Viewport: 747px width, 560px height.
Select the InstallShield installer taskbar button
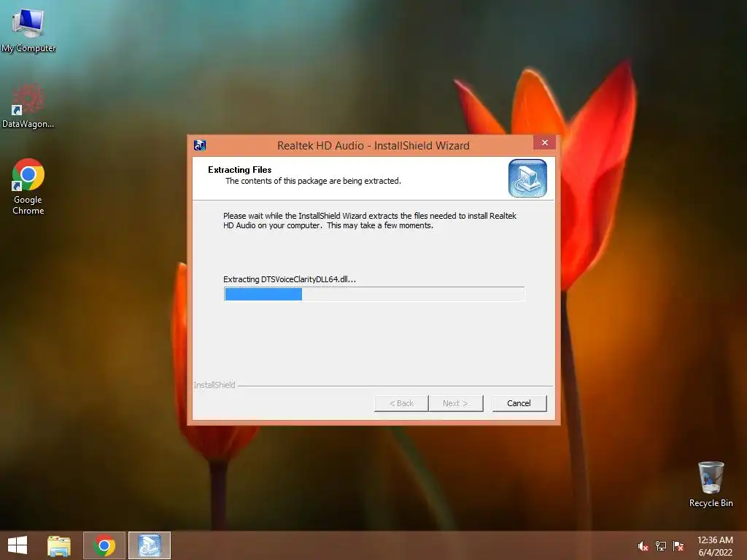pyautogui.click(x=150, y=545)
